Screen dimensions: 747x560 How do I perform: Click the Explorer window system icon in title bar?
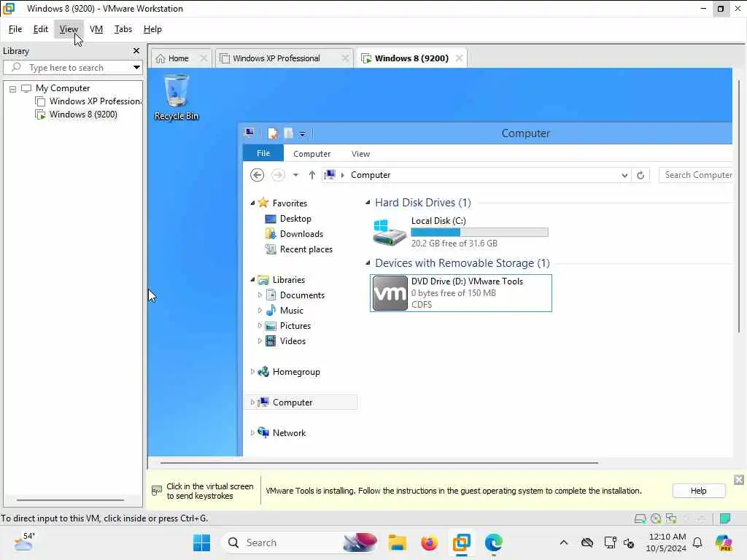click(x=249, y=133)
